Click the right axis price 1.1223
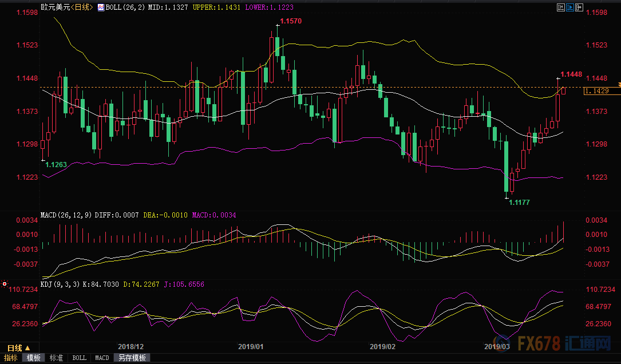 (x=596, y=177)
